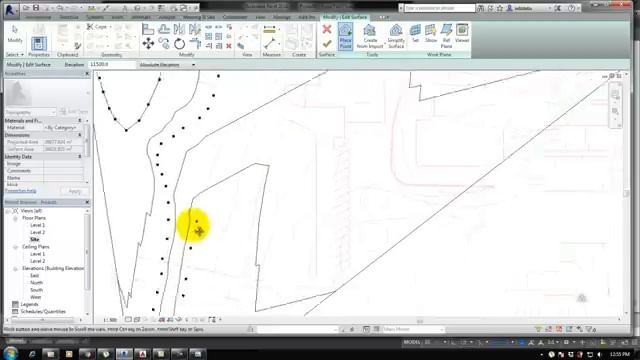640x360 pixels.
Task: Open the South elevation view
Action: point(36,290)
